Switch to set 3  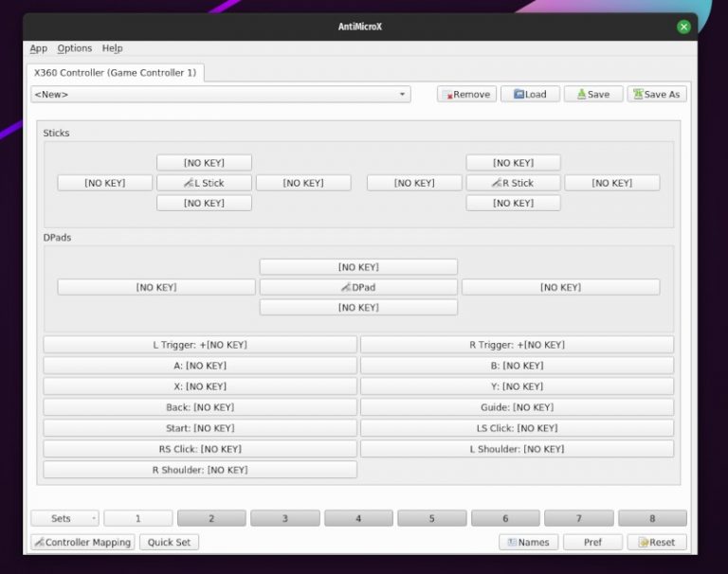coord(285,518)
